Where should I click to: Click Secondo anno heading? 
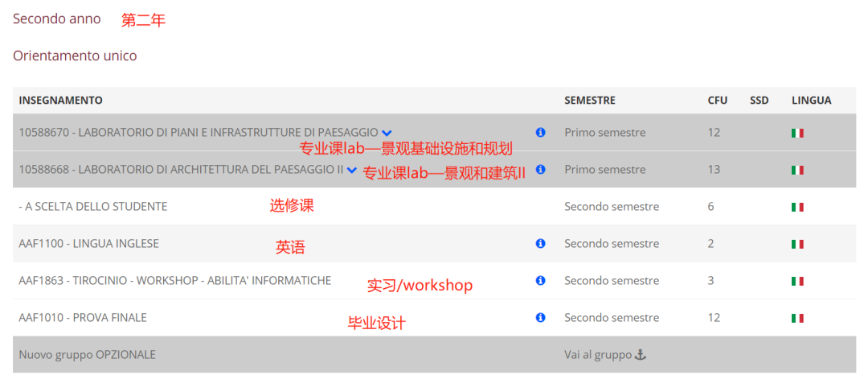(57, 19)
